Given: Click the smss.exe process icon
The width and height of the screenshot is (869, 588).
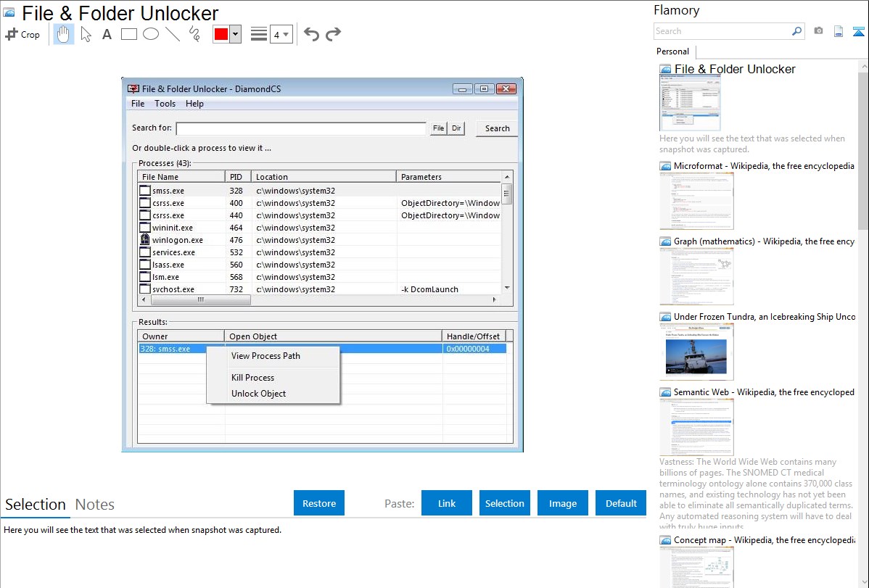Looking at the screenshot, I should tap(144, 190).
